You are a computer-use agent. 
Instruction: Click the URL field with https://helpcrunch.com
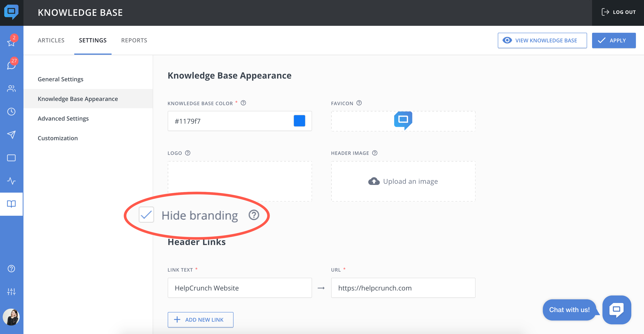403,288
